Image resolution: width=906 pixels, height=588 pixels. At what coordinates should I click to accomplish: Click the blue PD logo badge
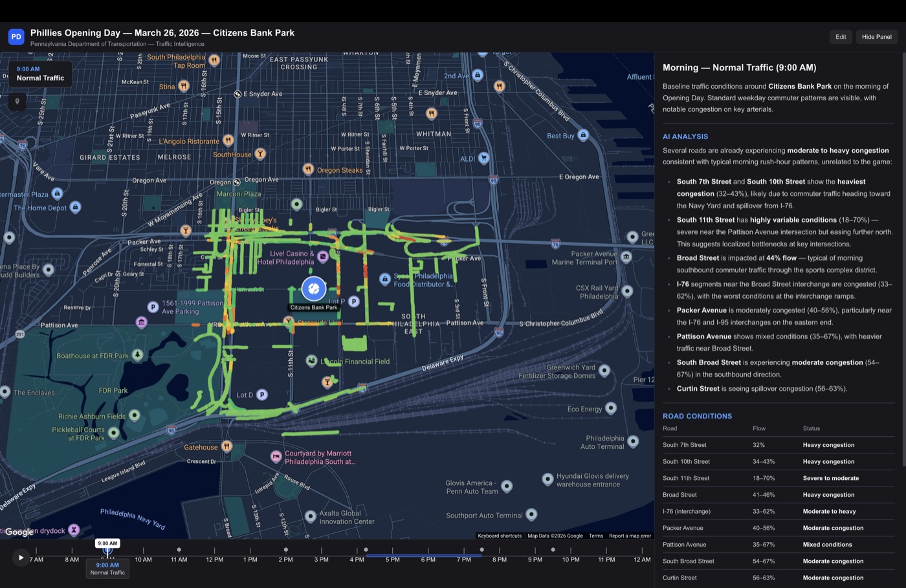click(x=16, y=37)
